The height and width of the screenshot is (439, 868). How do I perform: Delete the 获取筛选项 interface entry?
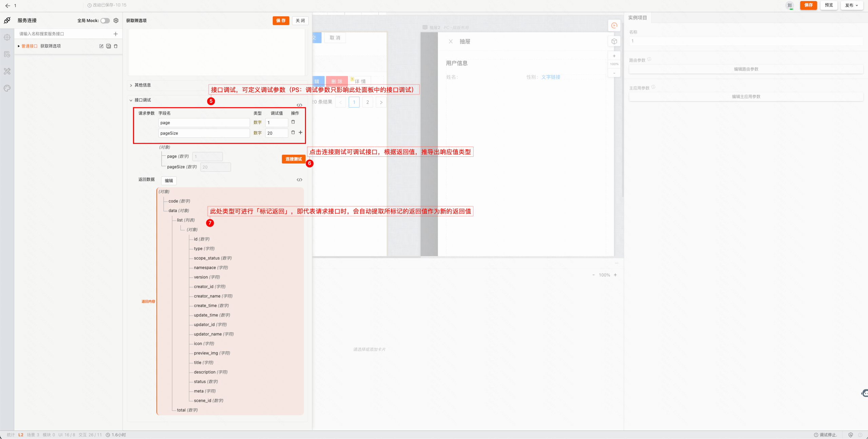coord(116,46)
